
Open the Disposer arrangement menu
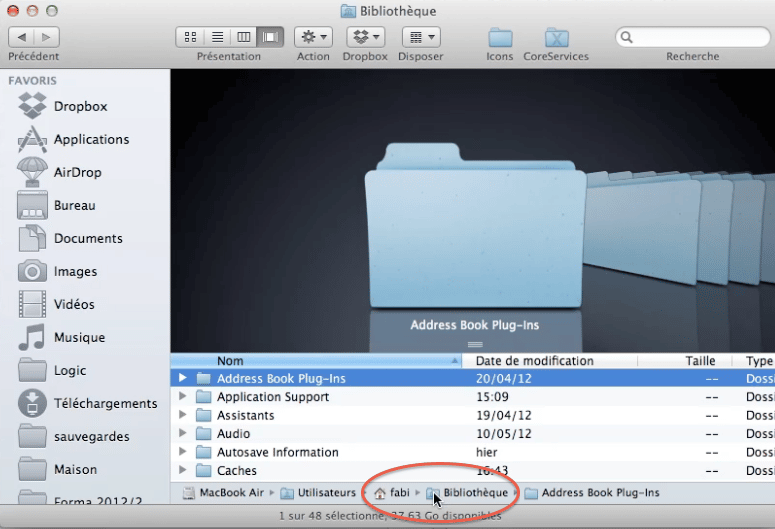tap(421, 37)
